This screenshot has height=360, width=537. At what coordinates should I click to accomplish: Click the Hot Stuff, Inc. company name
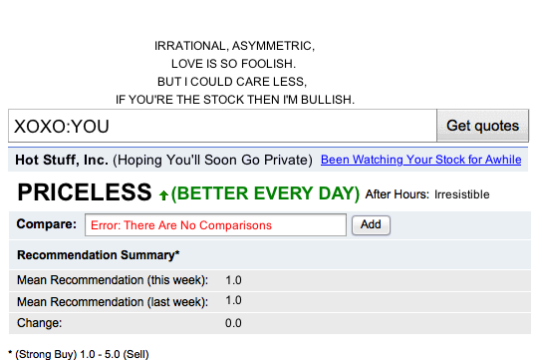pos(62,160)
